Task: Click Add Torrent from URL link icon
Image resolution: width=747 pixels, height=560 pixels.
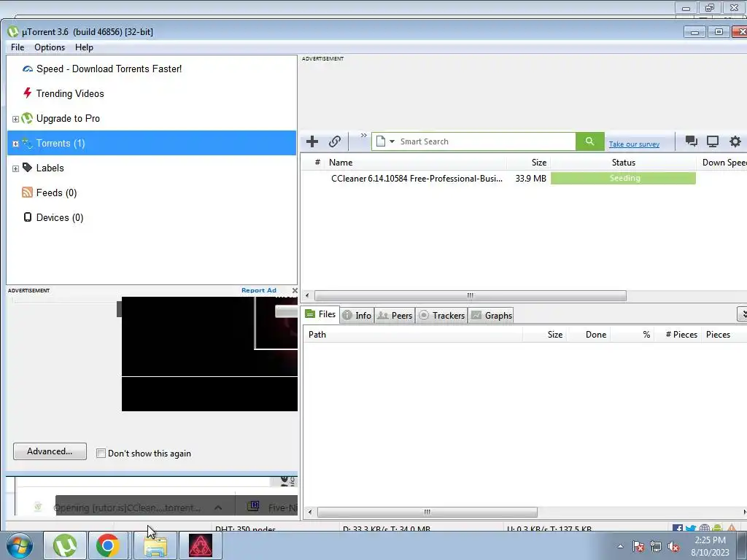Action: [334, 141]
